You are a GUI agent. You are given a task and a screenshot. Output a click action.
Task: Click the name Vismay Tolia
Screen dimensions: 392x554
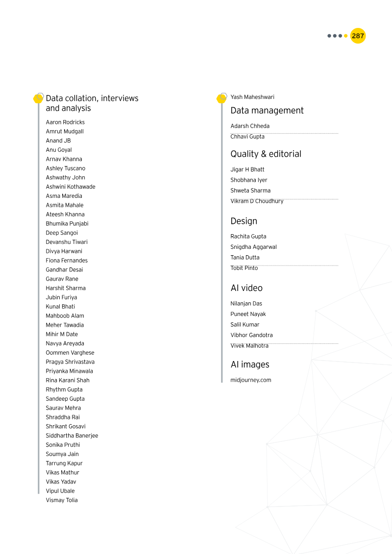pos(62,500)
